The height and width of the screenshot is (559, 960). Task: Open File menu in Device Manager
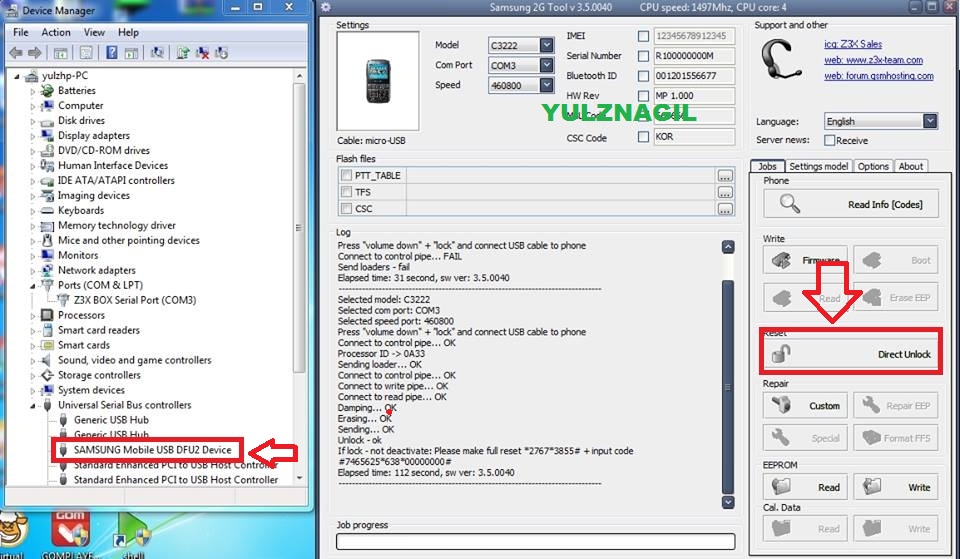click(21, 32)
